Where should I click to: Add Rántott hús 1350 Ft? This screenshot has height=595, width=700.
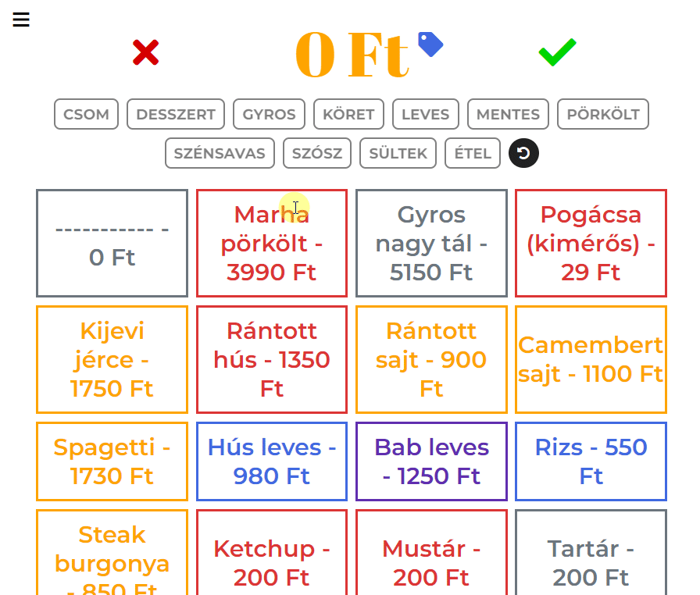coord(272,359)
